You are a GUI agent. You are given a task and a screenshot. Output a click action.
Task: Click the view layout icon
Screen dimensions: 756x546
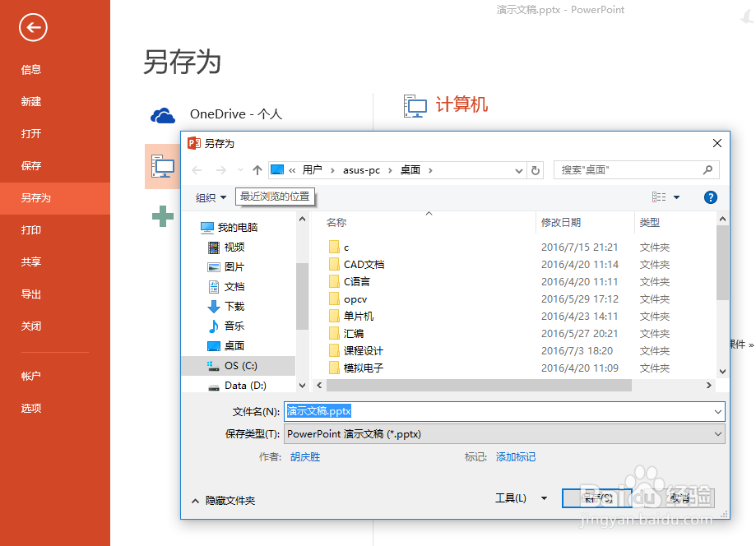click(x=659, y=197)
